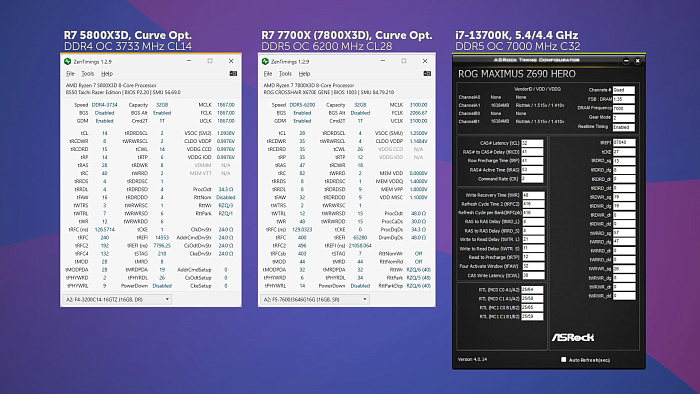
Task: Open the File menu in the 5800X3D ZenTimings window
Action: click(x=71, y=74)
